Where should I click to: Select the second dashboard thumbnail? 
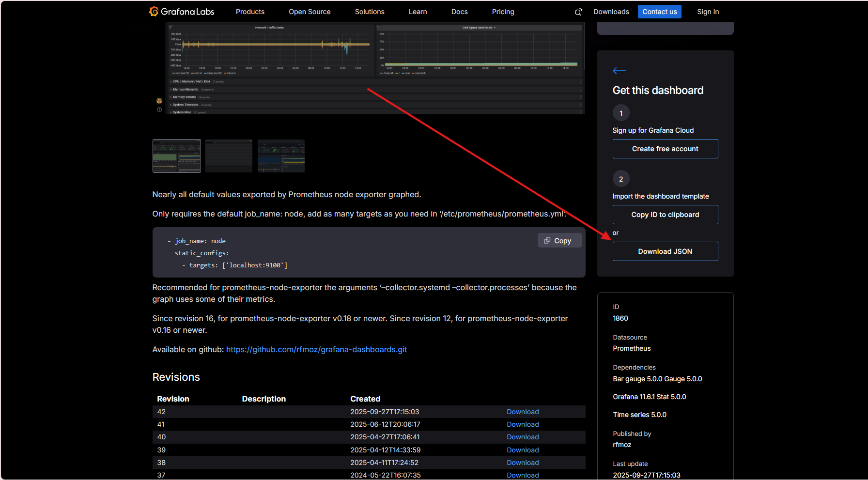coord(229,156)
